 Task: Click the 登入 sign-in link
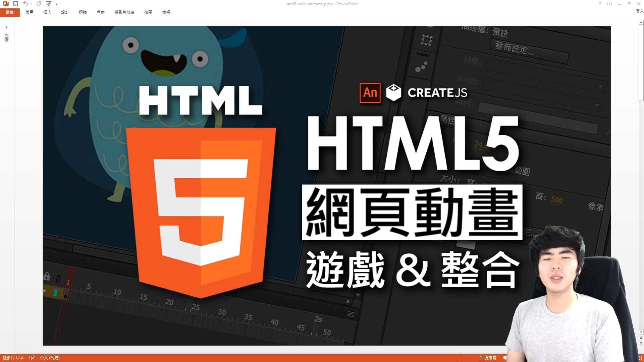point(639,11)
